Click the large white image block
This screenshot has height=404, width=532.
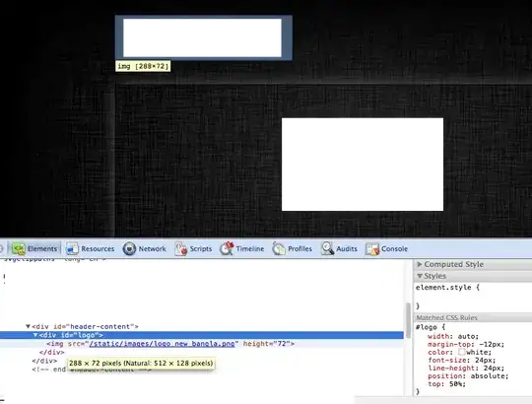click(363, 165)
